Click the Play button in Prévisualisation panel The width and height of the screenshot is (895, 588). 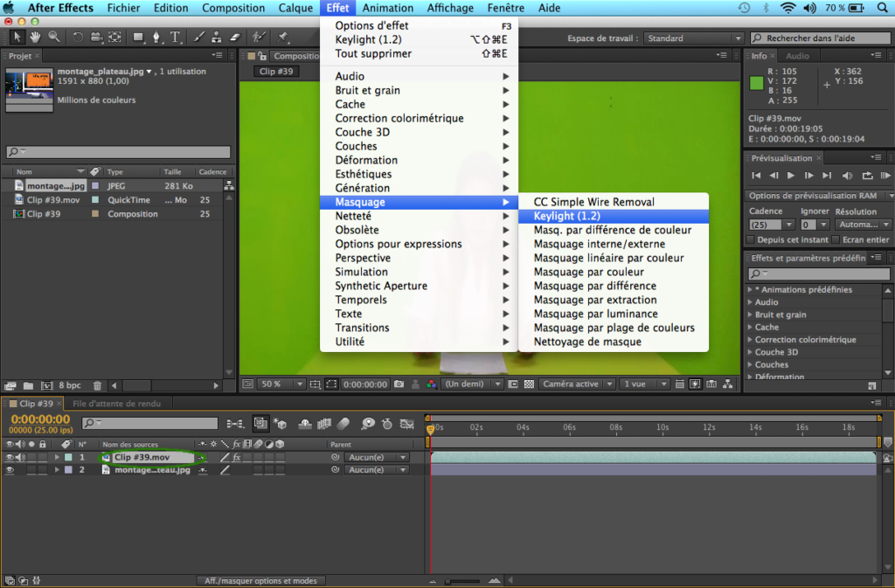pos(791,176)
